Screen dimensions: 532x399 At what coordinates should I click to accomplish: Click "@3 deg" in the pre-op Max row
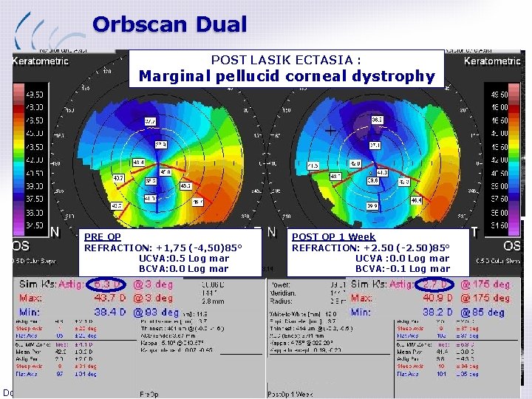coord(153,299)
